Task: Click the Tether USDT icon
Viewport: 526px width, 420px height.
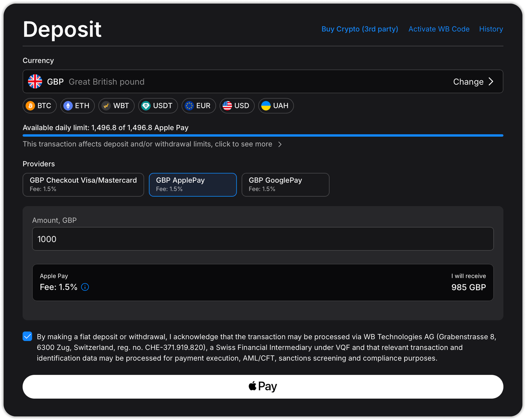Action: pyautogui.click(x=146, y=106)
